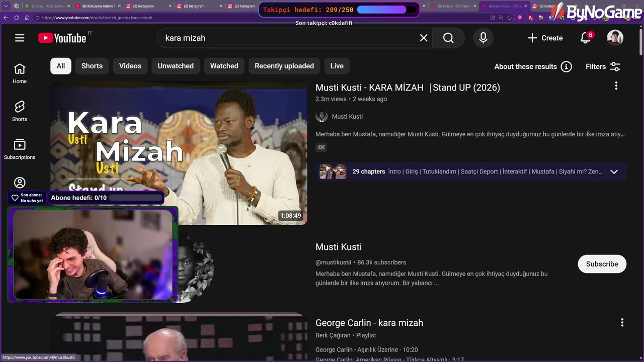Click the 4K badge under the video description
This screenshot has height=362, width=644.
(x=321, y=147)
